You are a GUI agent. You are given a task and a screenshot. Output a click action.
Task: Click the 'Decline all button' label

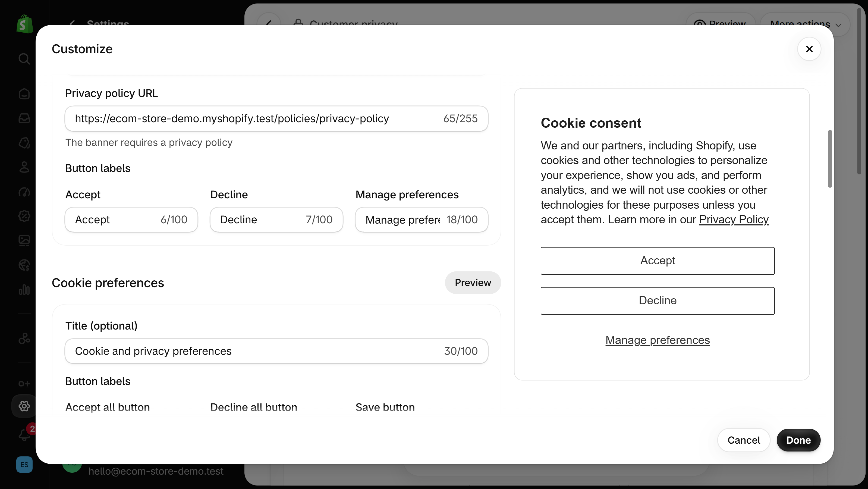(x=254, y=407)
